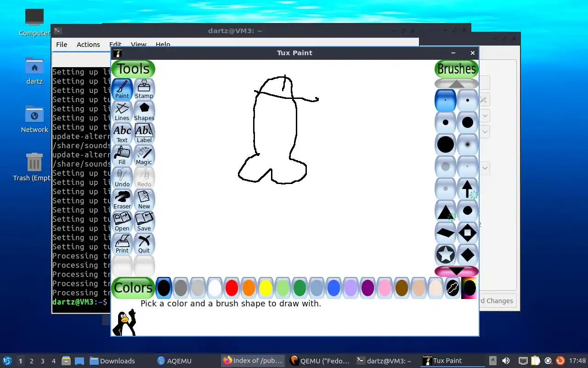The height and width of the screenshot is (368, 588).
Task: Open the rainbow custom color palette
Action: point(469,288)
